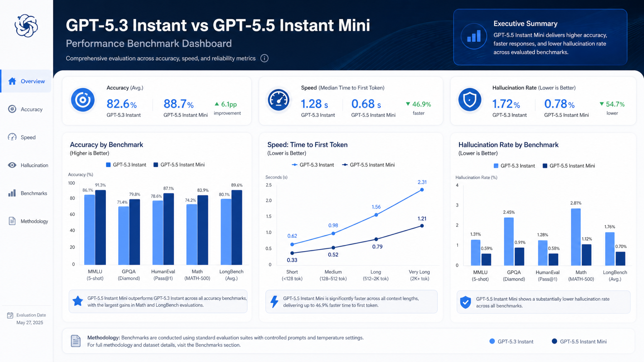Screen dimensions: 644x362
Task: Click the Accuracy (Avg.) target icon
Action: (x=83, y=100)
